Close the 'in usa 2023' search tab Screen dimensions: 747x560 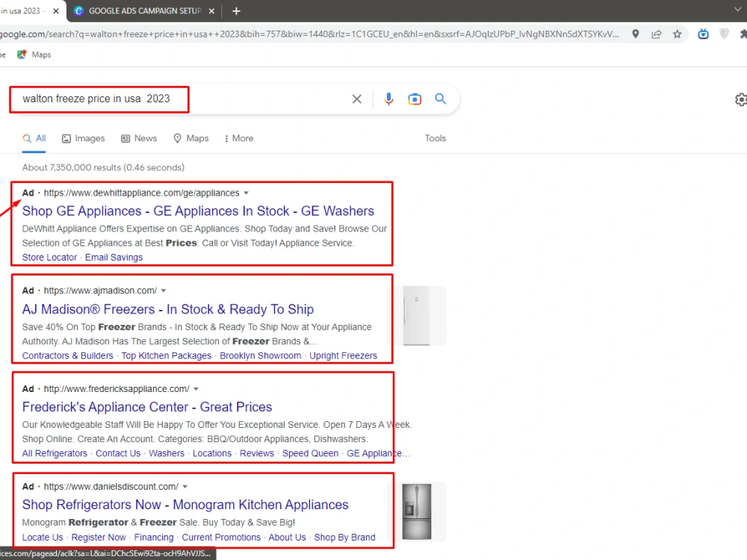pyautogui.click(x=56, y=11)
